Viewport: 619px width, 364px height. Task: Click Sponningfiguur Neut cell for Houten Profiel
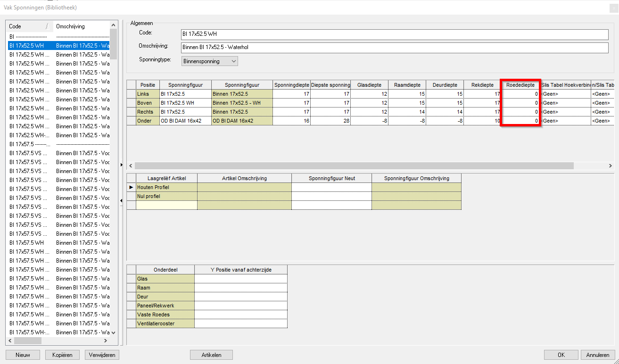(332, 187)
